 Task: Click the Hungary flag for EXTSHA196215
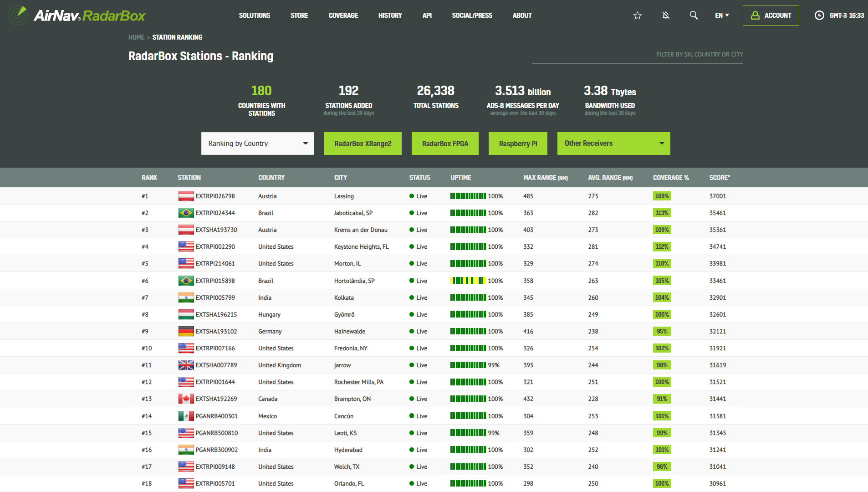coord(186,315)
